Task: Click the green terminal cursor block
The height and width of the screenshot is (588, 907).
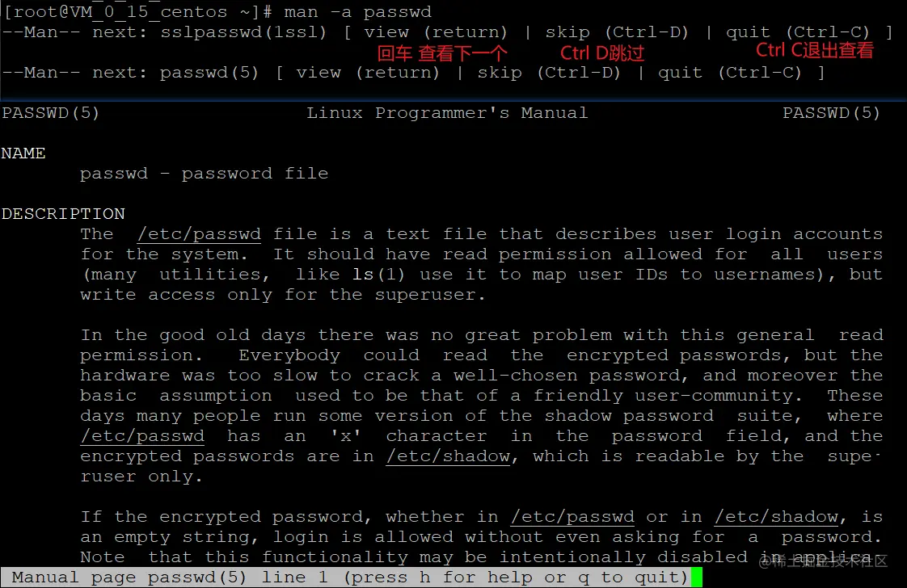Action: (x=697, y=577)
